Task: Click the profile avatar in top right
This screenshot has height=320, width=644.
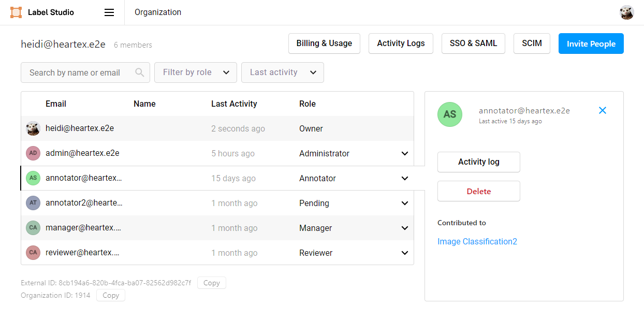Action: 627,12
